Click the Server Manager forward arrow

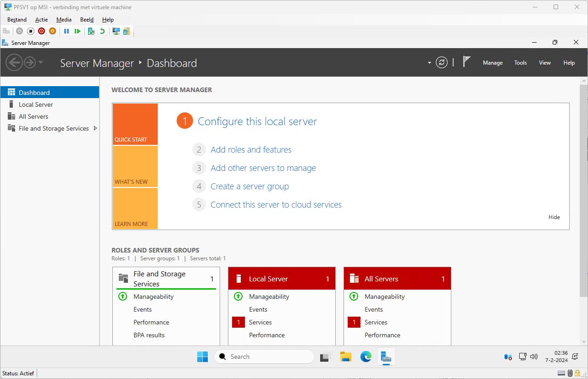[30, 62]
